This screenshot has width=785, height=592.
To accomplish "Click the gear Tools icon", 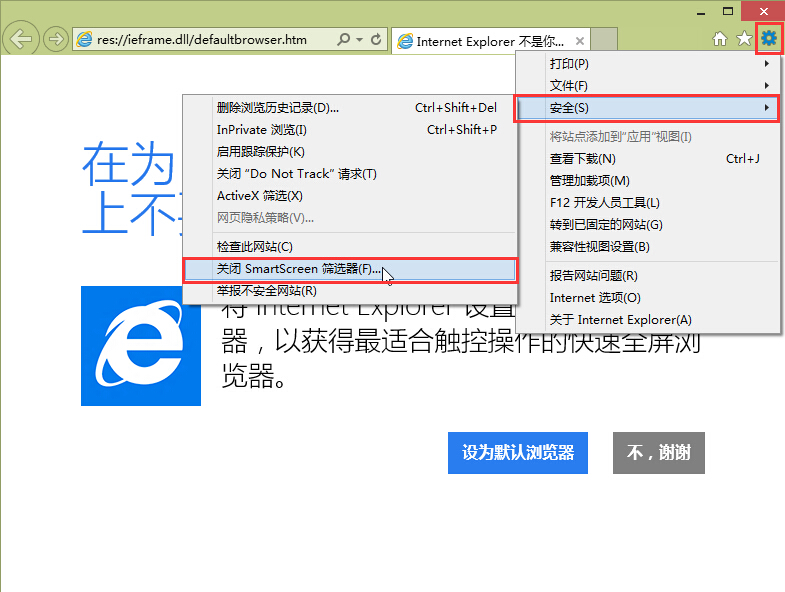I will coord(768,39).
